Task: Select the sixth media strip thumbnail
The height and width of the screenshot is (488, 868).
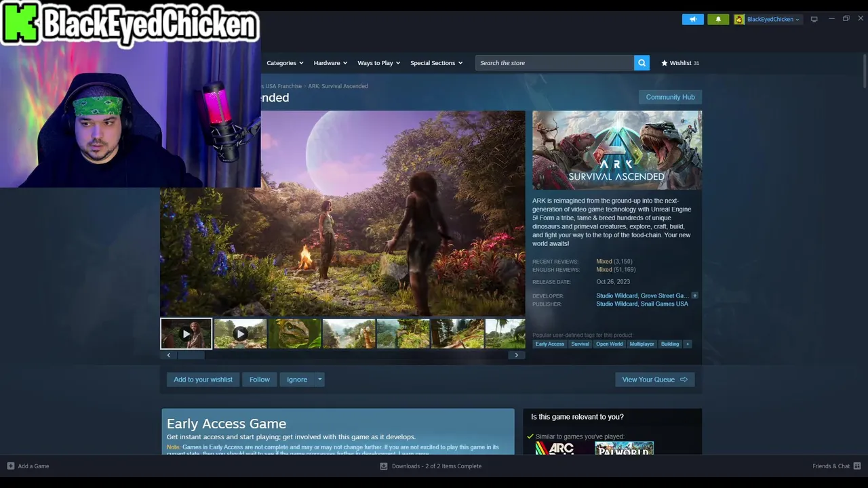Action: pyautogui.click(x=457, y=333)
